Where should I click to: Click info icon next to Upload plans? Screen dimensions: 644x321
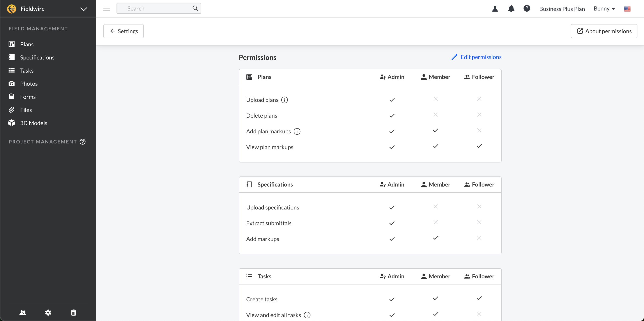click(284, 100)
